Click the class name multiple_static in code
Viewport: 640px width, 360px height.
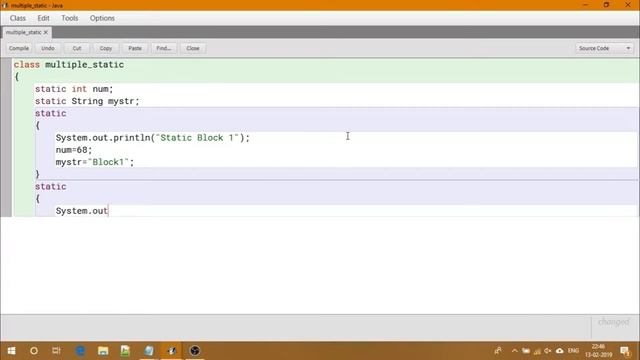pos(84,64)
